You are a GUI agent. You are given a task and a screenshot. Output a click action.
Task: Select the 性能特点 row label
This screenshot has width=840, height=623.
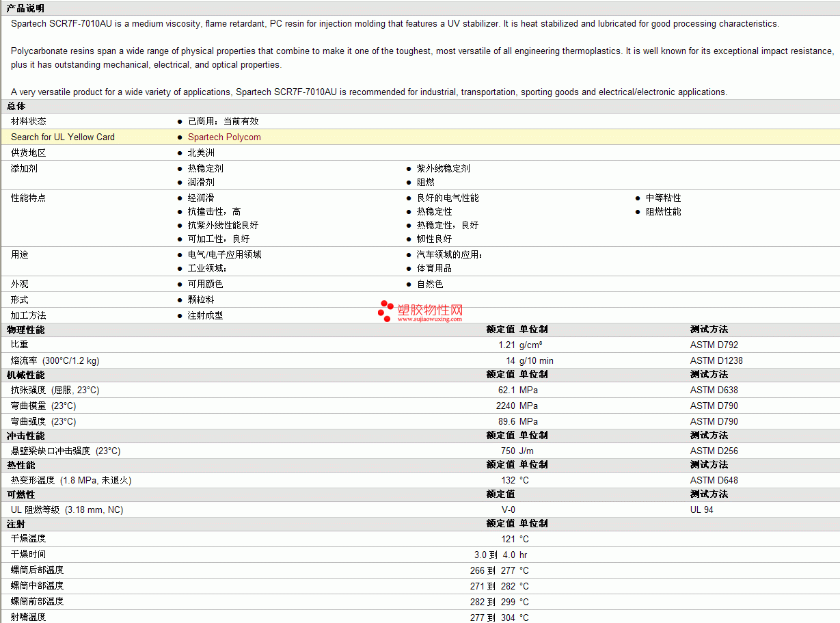[29, 198]
